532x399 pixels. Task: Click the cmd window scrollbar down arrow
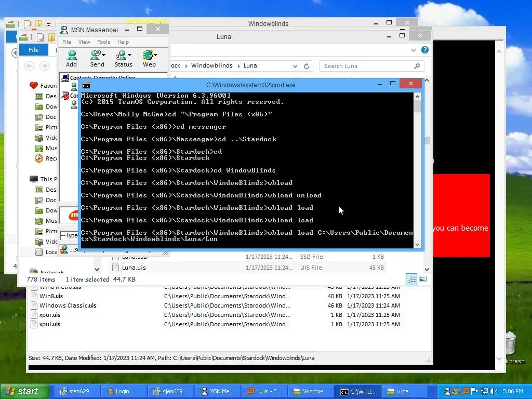417,245
